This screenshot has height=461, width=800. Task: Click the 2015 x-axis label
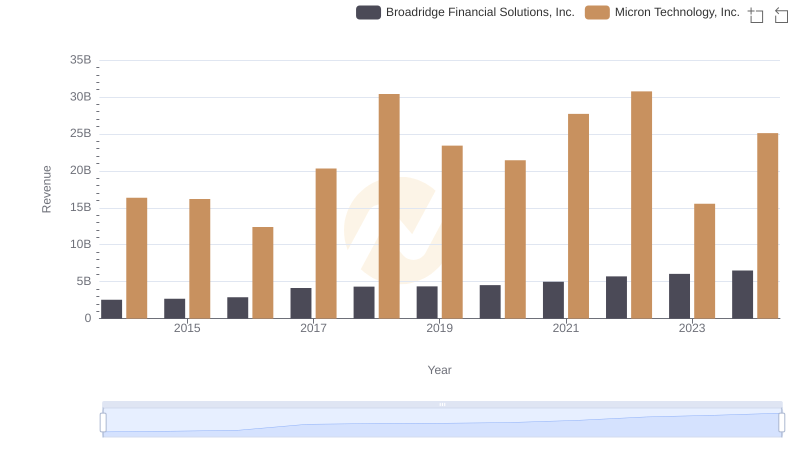coord(187,328)
